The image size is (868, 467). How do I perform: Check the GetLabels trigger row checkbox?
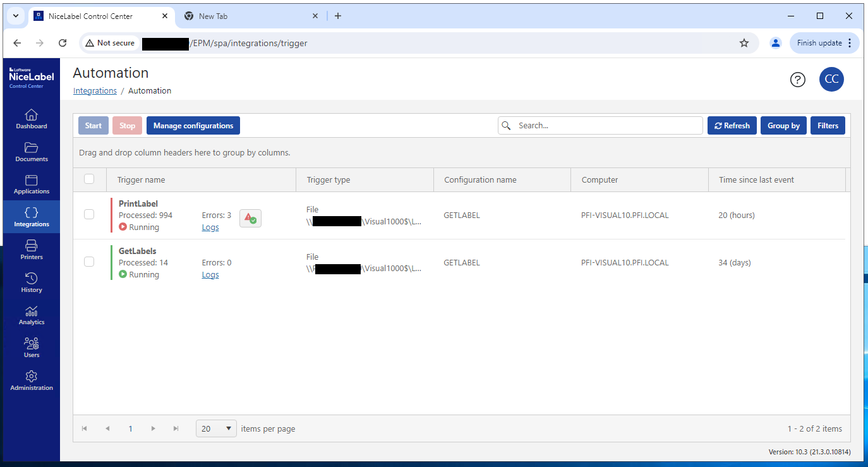(x=89, y=262)
